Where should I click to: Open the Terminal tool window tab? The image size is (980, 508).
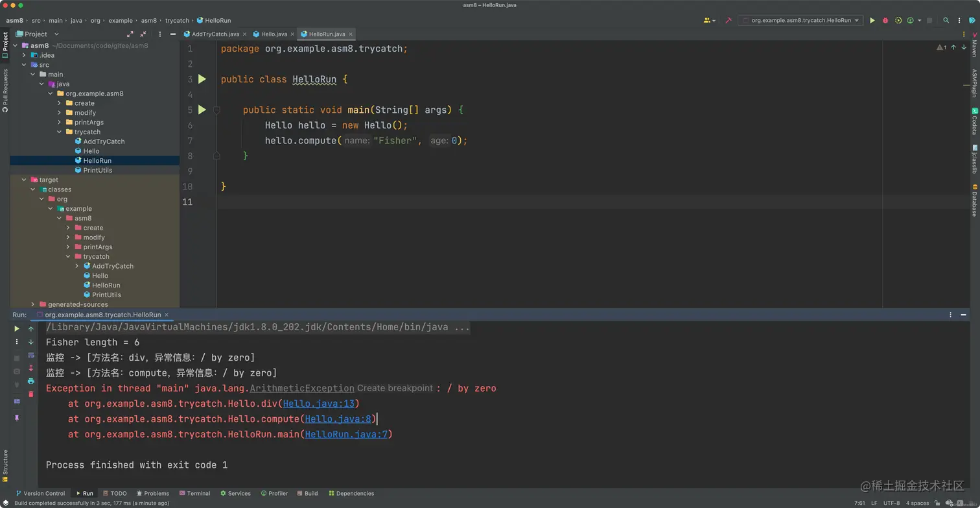(x=194, y=493)
